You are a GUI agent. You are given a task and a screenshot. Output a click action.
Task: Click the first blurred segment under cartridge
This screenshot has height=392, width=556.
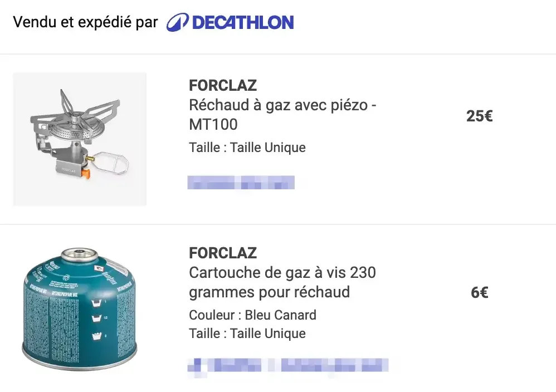[225, 365]
